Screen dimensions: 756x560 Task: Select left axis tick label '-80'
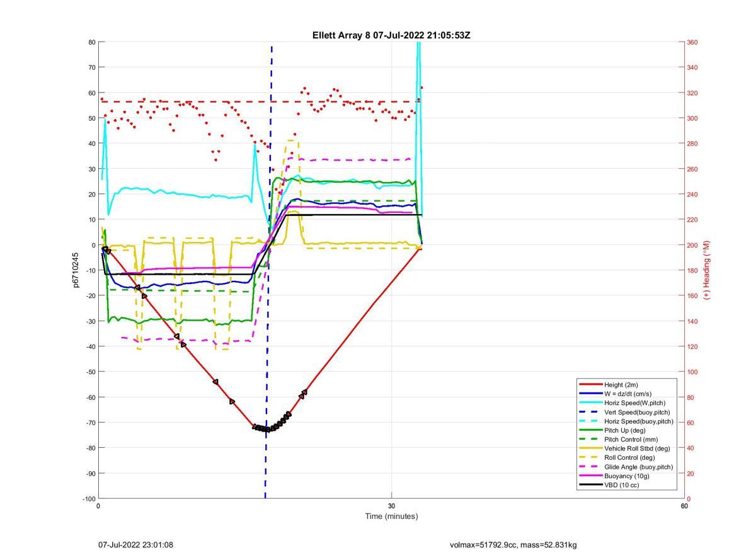[x=91, y=448]
